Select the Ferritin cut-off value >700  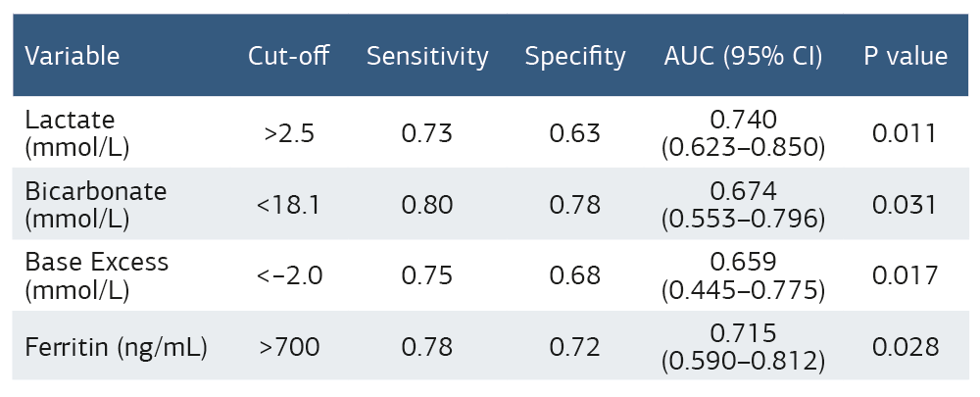[288, 347]
